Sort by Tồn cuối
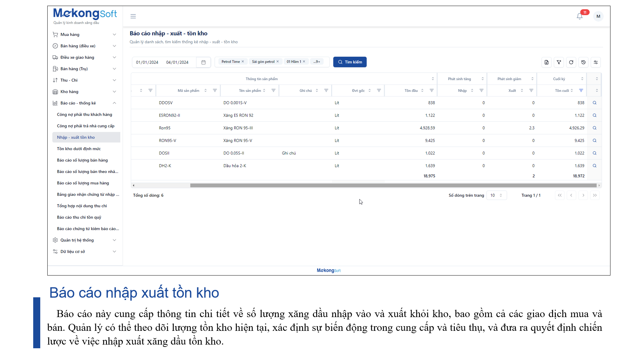 coord(572,90)
